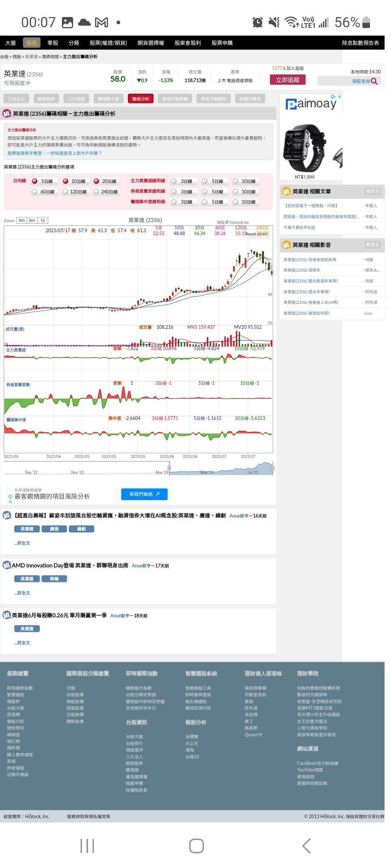Close the aimoay ad with X icon
The height and width of the screenshot is (868, 391).
[340, 97]
